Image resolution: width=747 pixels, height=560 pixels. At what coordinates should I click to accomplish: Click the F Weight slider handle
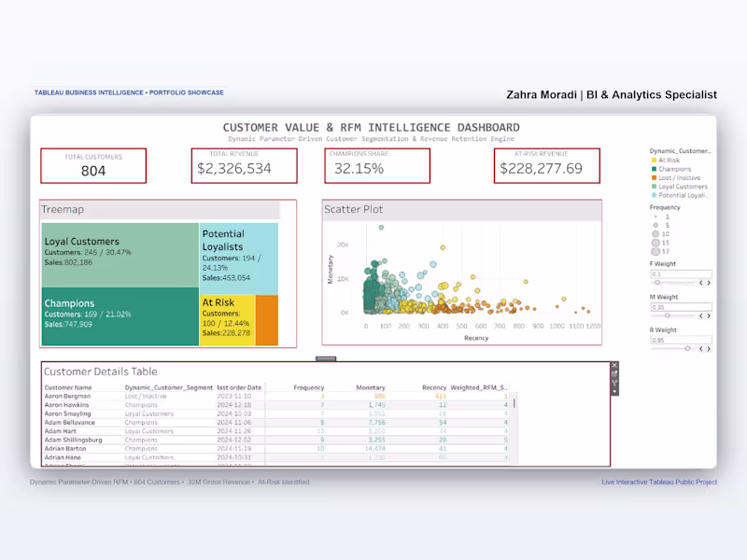click(657, 283)
